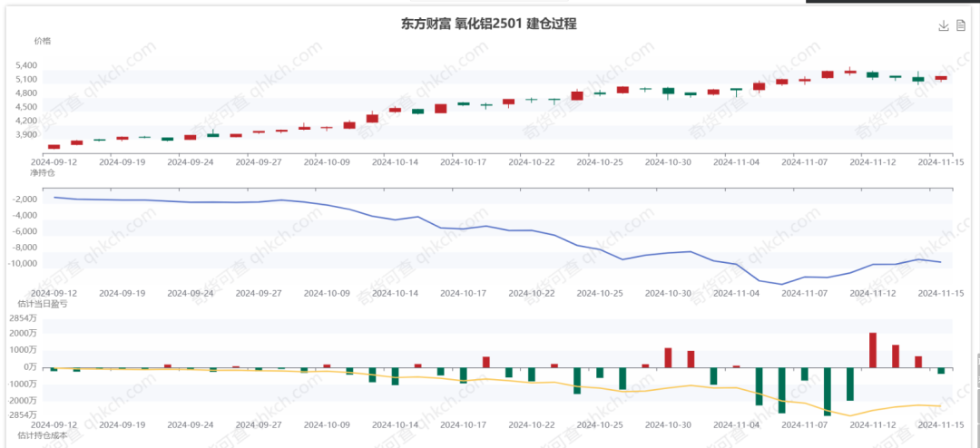
Task: Click 2024-09-24 under the price chart
Action: [x=191, y=161]
